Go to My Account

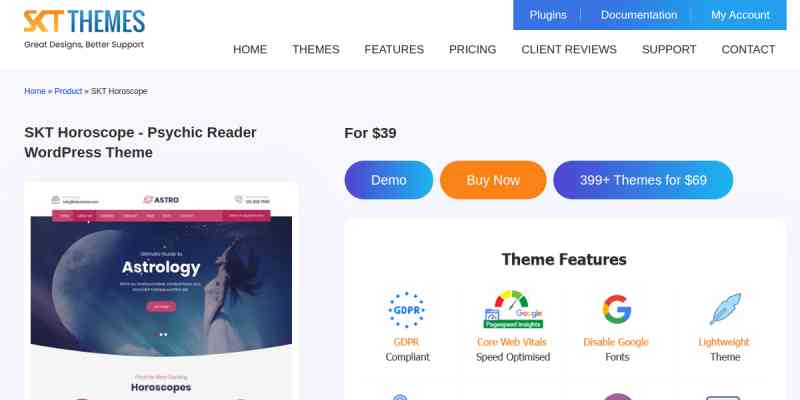[x=740, y=15]
